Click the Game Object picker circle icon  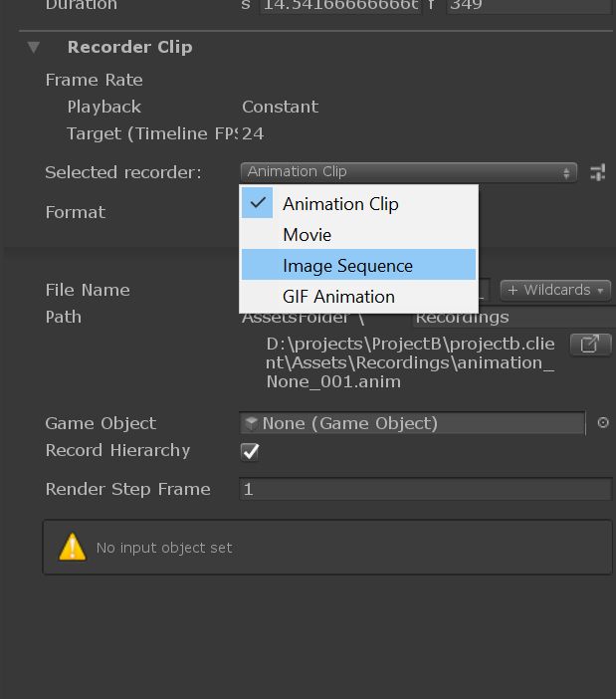pos(602,423)
